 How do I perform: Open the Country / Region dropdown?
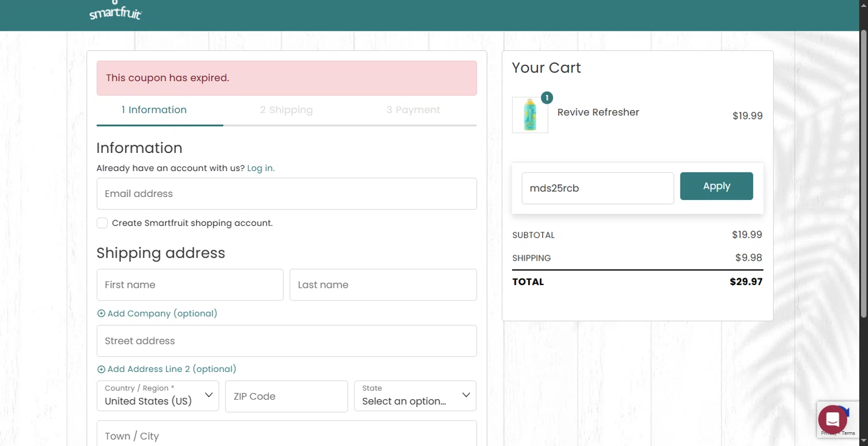(157, 396)
